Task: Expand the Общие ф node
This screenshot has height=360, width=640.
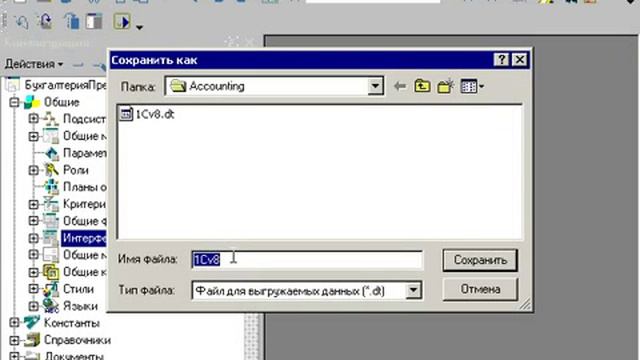Action: (33, 221)
